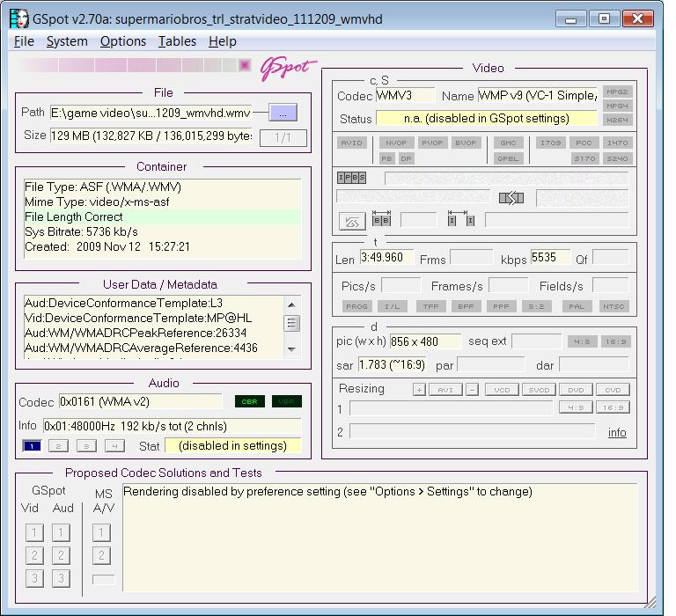The height and width of the screenshot is (616, 676).
Task: Open the Resizing info link
Action: coord(617,432)
